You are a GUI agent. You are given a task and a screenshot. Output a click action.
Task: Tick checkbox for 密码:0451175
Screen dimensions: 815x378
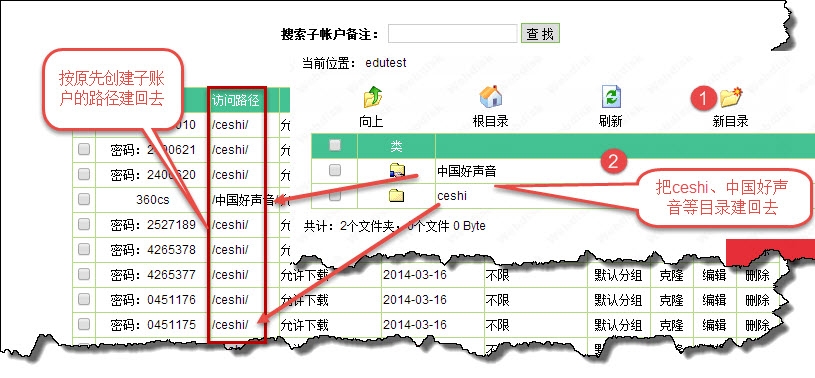(x=84, y=324)
